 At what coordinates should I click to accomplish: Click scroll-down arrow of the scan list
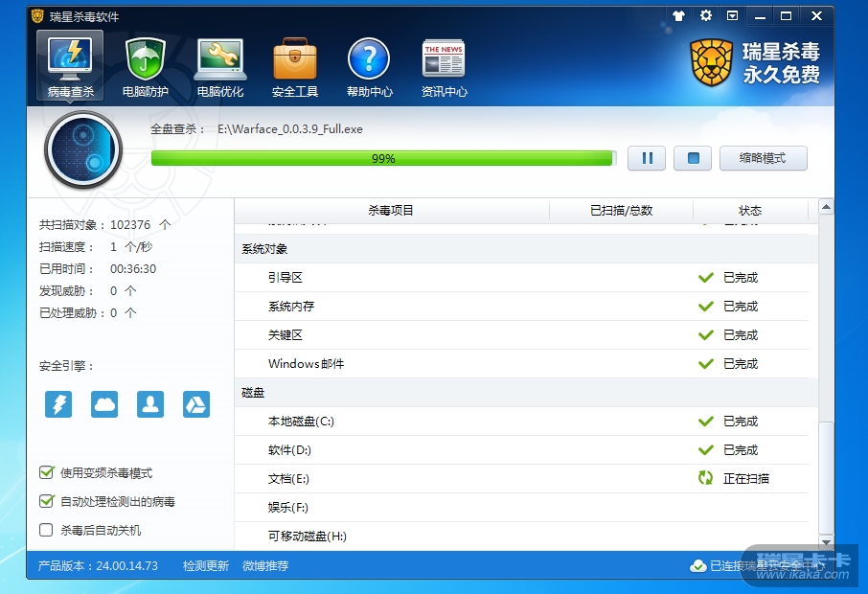[826, 542]
